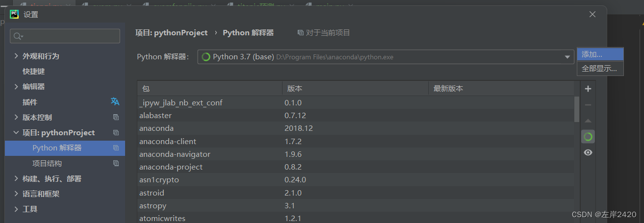The width and height of the screenshot is (644, 223).
Task: Toggle the Conda package management icon
Action: coord(588,137)
